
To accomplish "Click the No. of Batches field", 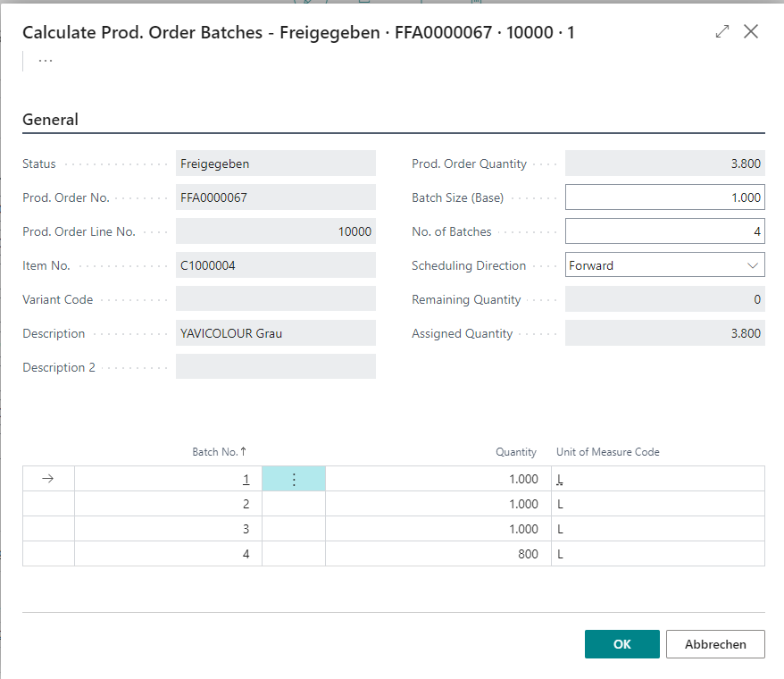I will click(664, 231).
